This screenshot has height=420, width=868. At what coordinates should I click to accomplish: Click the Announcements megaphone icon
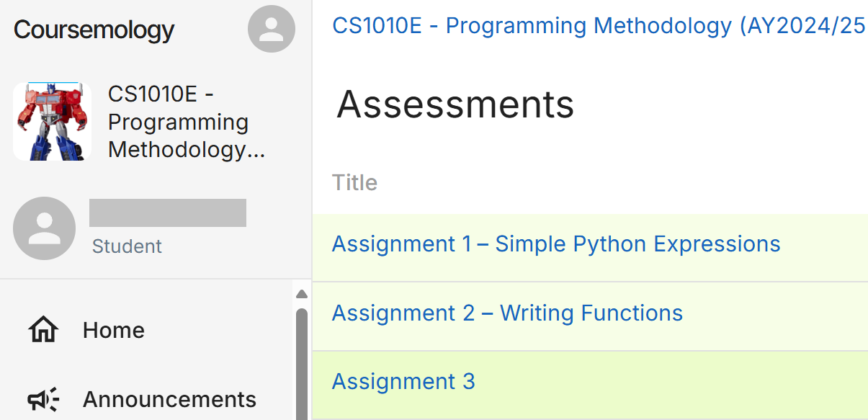coord(43,399)
